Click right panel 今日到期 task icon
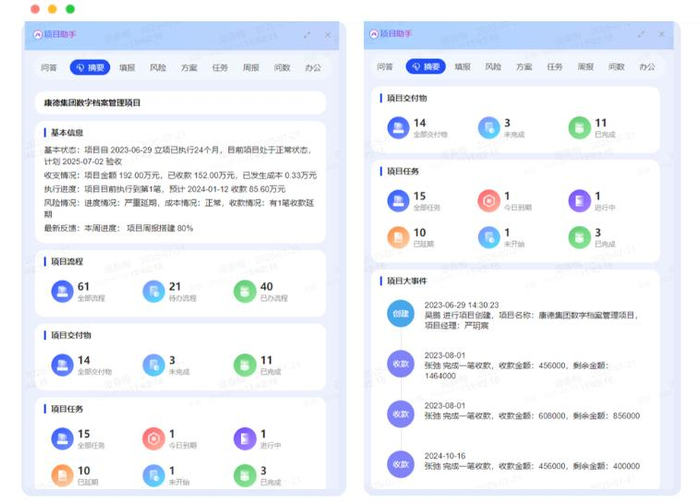This screenshot has height=503, width=700. point(489,201)
